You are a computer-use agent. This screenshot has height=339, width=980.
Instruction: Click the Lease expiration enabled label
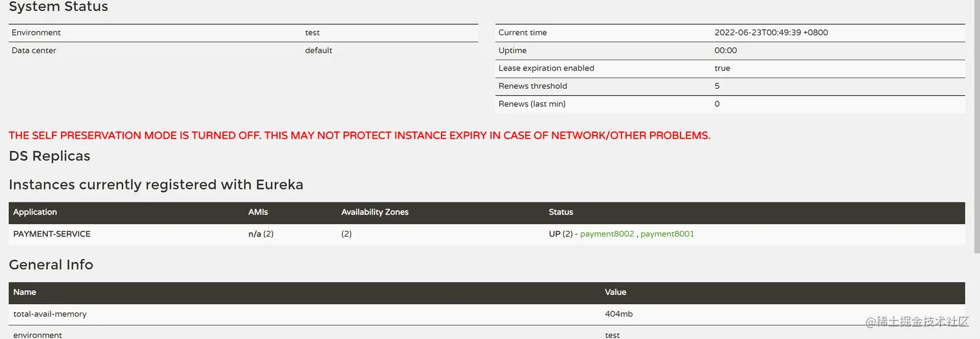(x=546, y=68)
